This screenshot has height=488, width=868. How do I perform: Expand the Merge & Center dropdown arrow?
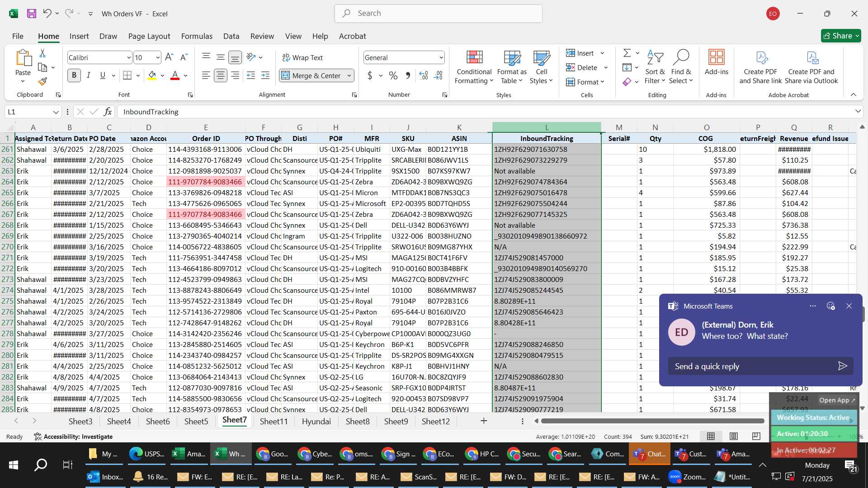coord(349,75)
